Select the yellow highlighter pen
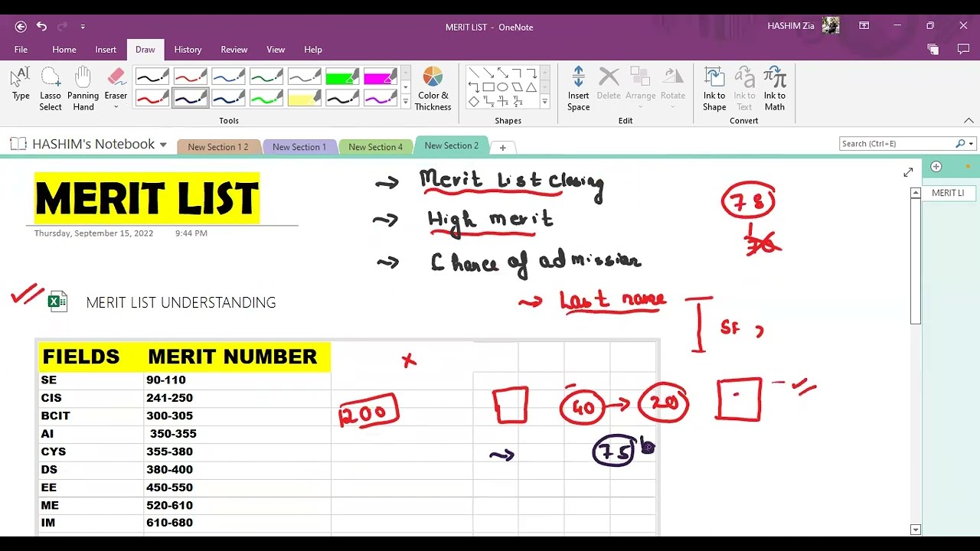Screen dimensions: 980x551 click(304, 99)
